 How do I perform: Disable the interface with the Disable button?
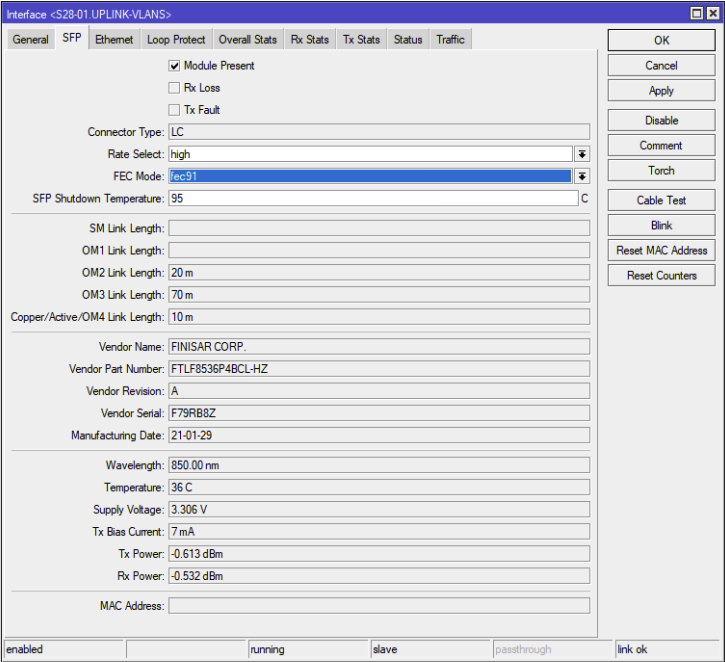662,121
